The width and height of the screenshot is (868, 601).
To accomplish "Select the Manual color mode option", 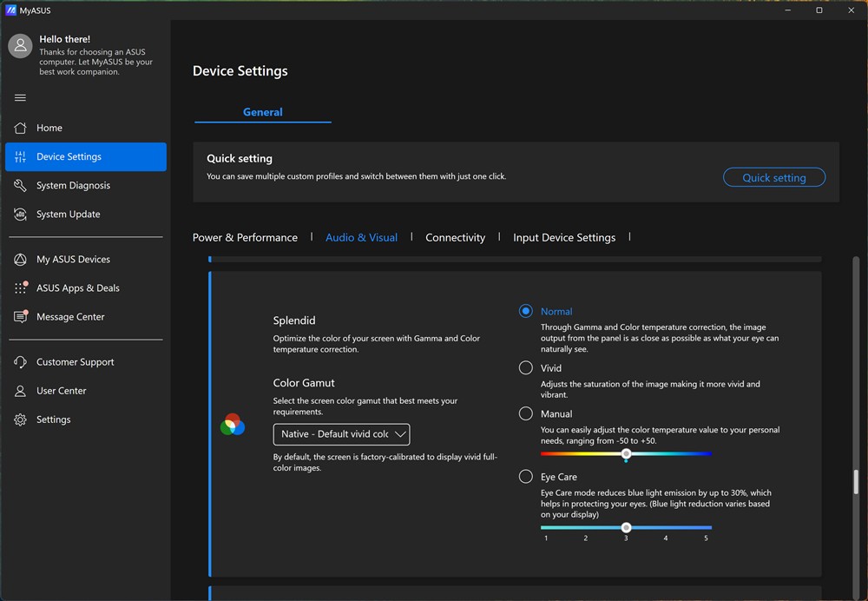I will [x=526, y=414].
